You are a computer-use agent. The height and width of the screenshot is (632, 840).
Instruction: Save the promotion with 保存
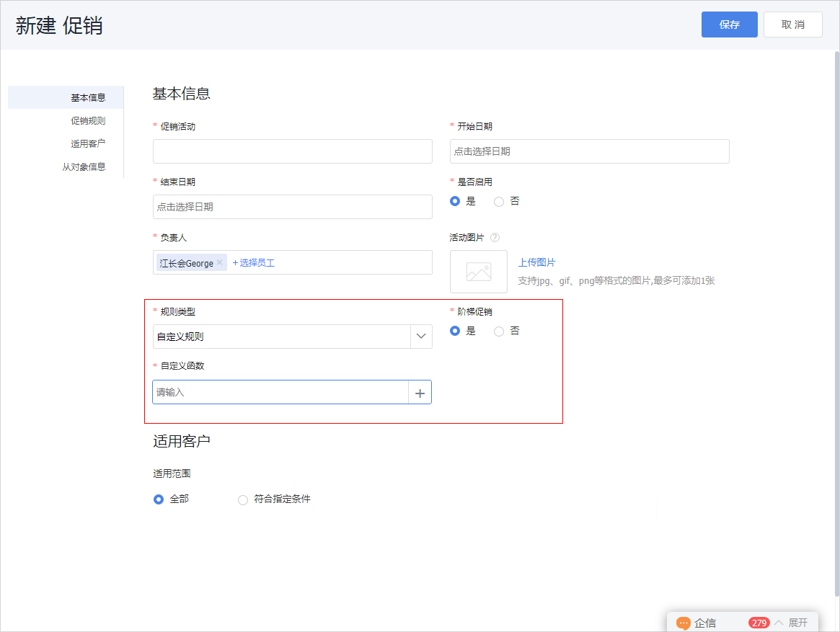pos(729,24)
